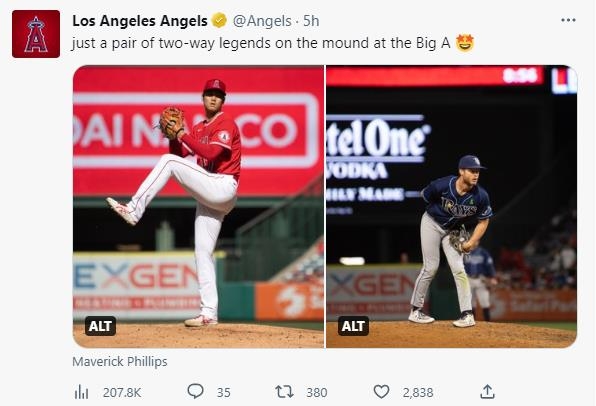
Task: Open the 5h timestamp link
Action: 311,21
